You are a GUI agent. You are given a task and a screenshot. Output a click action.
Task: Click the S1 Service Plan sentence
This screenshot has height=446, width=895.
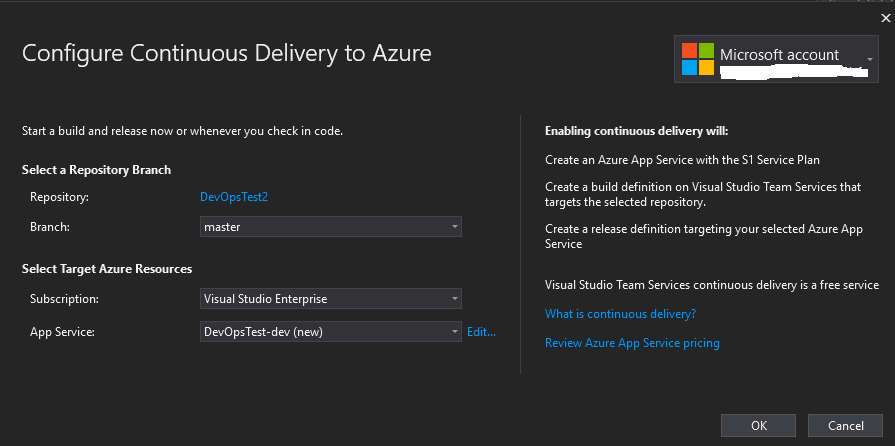[x=682, y=160]
